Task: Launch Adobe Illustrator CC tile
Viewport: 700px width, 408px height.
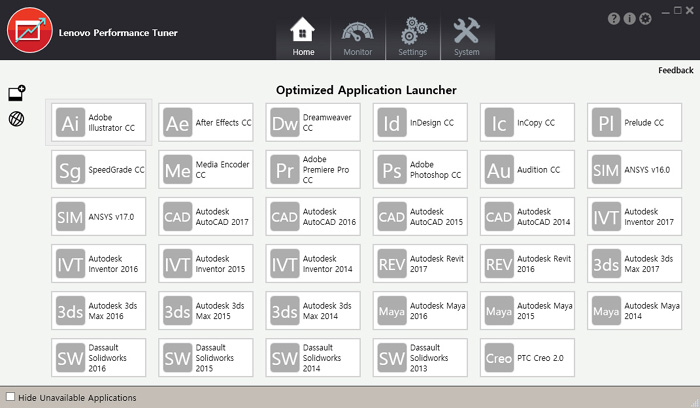Action: pos(98,122)
